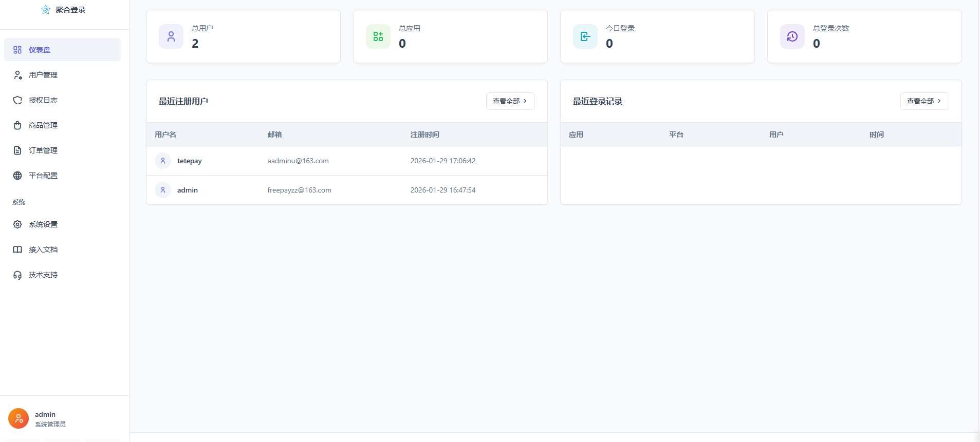Click the avatar icon beside admin row
The image size is (980, 442).
pyautogui.click(x=163, y=190)
